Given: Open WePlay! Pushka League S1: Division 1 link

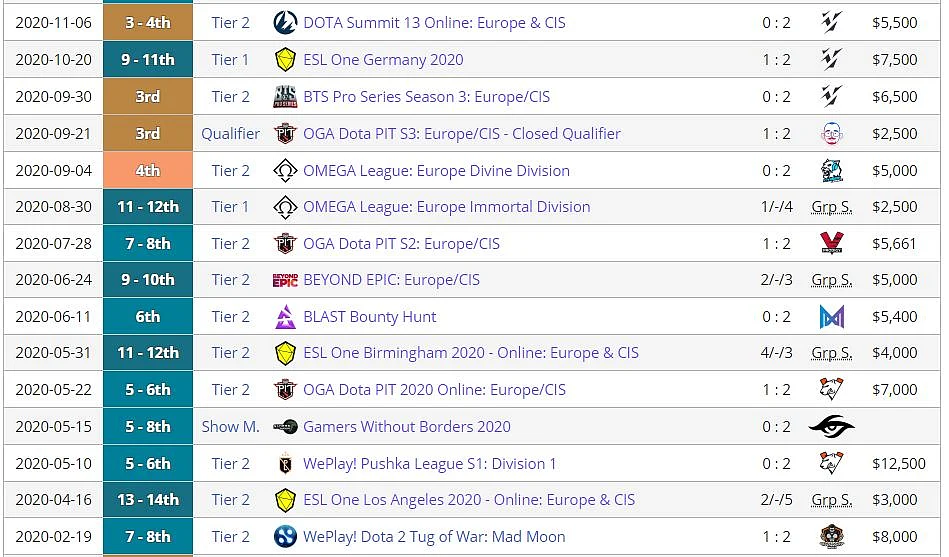Looking at the screenshot, I should tap(429, 464).
